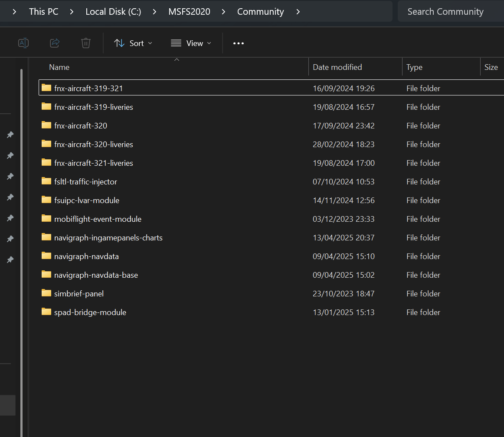Select the navigraph-navdata-base folder icon

pos(46,274)
